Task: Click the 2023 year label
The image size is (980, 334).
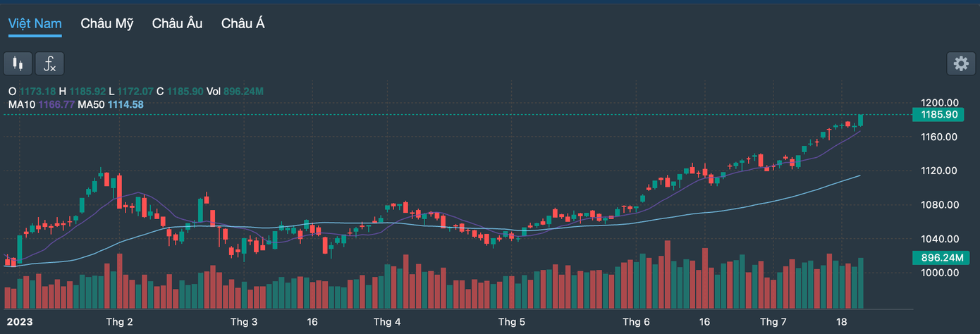Action: coord(20,322)
